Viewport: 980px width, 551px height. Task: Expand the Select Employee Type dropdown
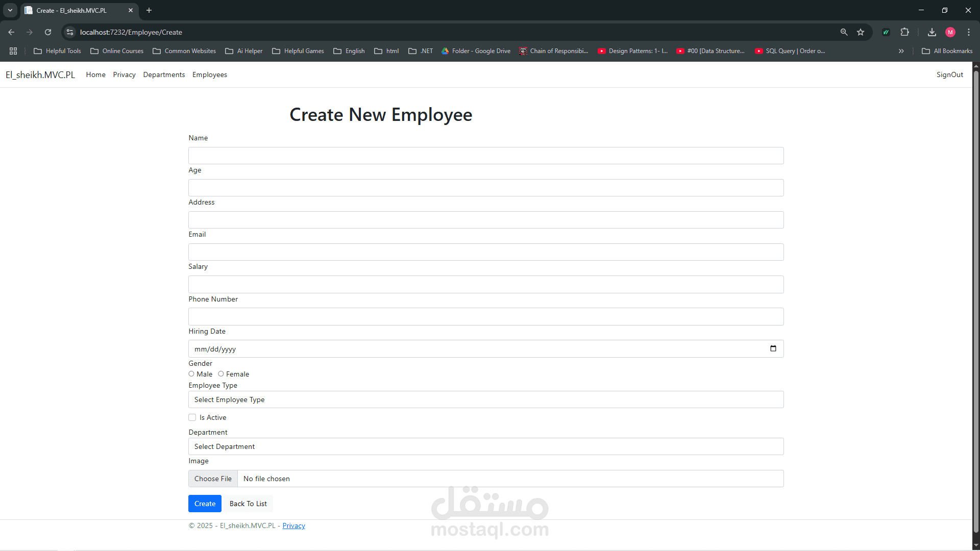tap(485, 399)
